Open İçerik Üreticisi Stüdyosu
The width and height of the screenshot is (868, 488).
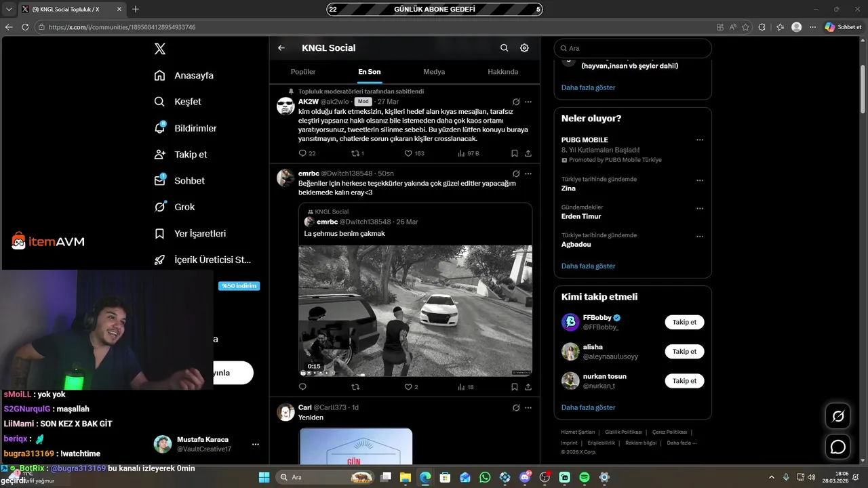[203, 260]
